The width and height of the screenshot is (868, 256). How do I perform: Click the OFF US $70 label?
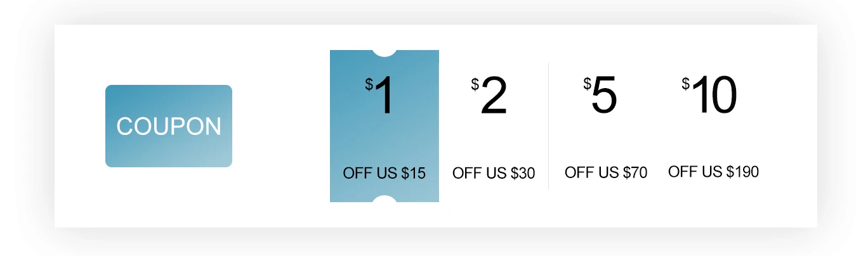(606, 172)
